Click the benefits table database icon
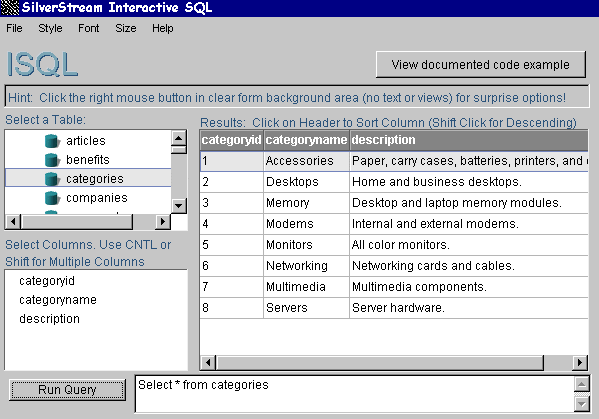Viewport: 599px width, 419px height. click(x=52, y=160)
